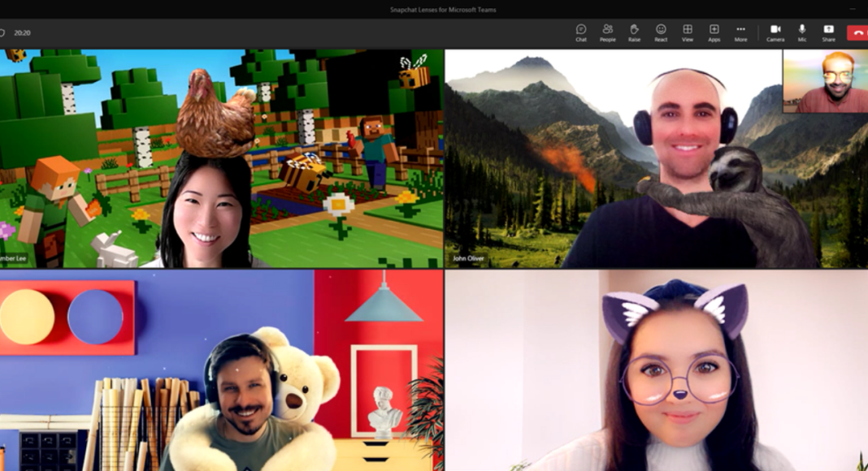Raise your hand in the meeting
The height and width of the screenshot is (471, 868).
point(634,32)
